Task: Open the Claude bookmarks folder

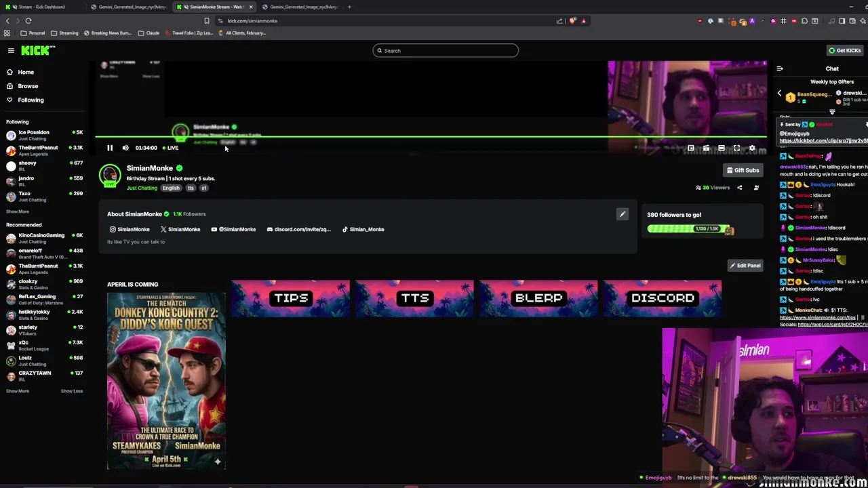Action: (149, 33)
